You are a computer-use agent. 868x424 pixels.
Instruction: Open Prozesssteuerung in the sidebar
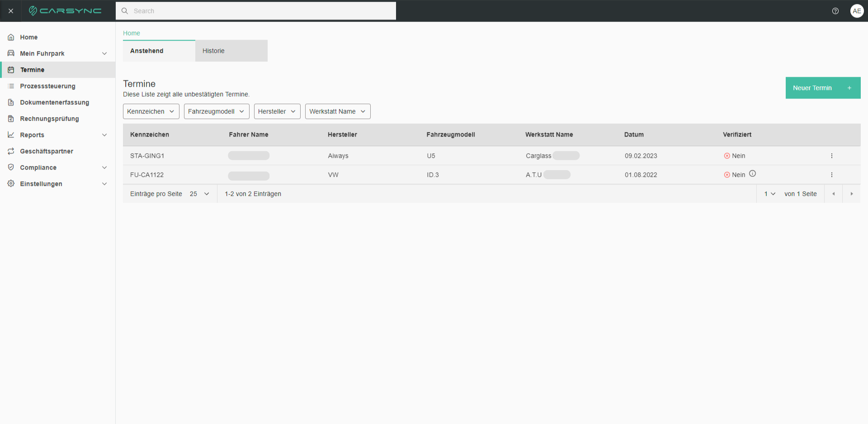pyautogui.click(x=58, y=86)
